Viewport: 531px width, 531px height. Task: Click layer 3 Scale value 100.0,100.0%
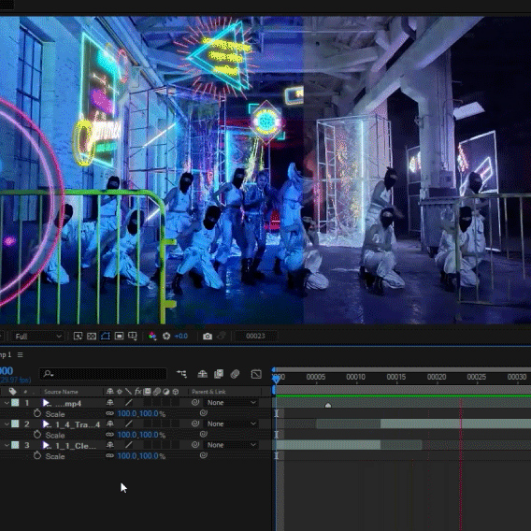coord(141,456)
